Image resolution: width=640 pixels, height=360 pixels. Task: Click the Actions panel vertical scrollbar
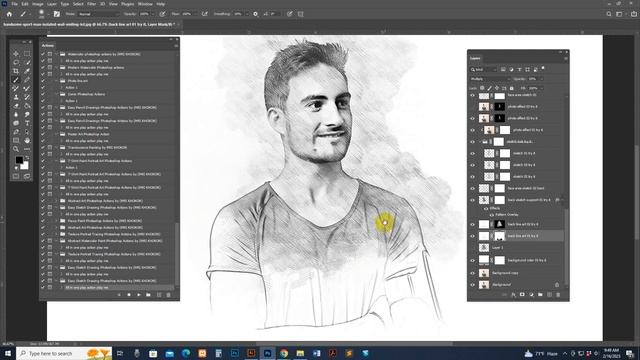pyautogui.click(x=177, y=253)
